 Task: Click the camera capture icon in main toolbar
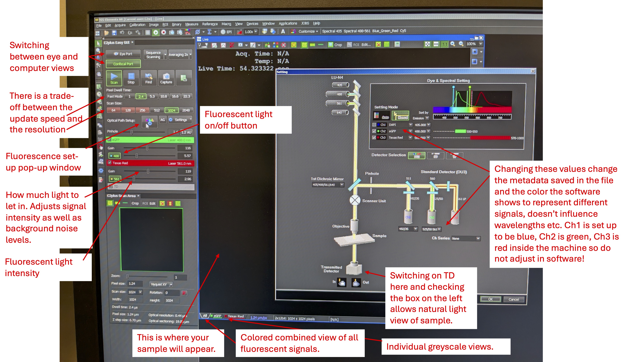[171, 32]
